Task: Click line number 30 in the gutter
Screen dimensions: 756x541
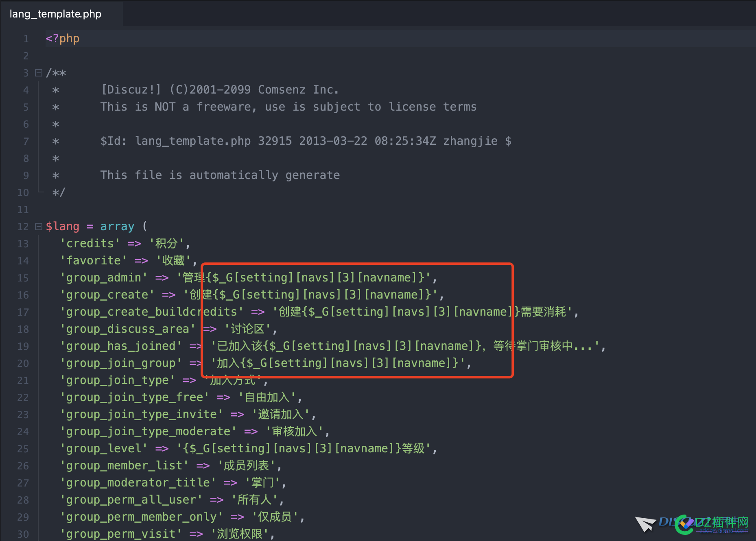Action: [23, 534]
